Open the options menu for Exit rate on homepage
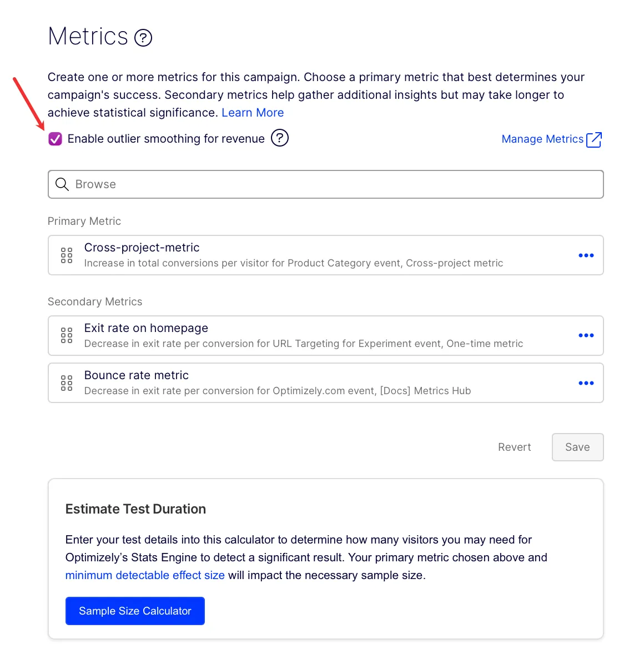Screen dimensions: 644x664 click(x=586, y=335)
